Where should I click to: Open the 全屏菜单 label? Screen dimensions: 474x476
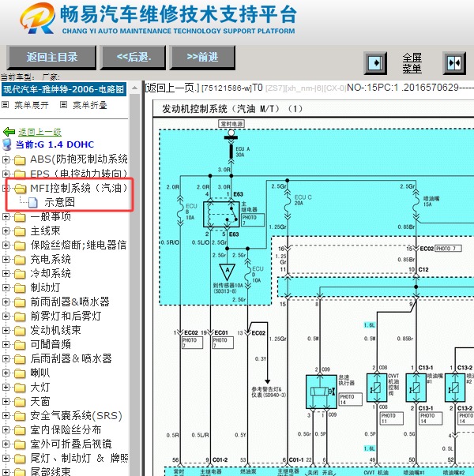tap(412, 63)
